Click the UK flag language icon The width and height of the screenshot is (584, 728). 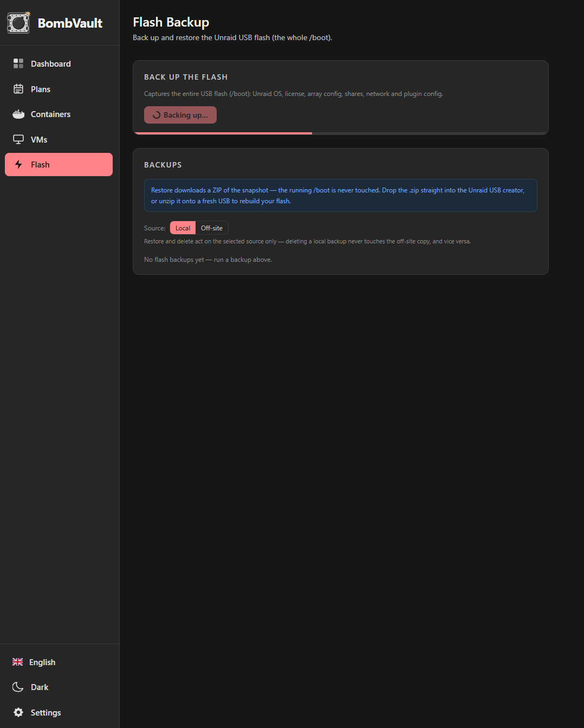click(18, 662)
